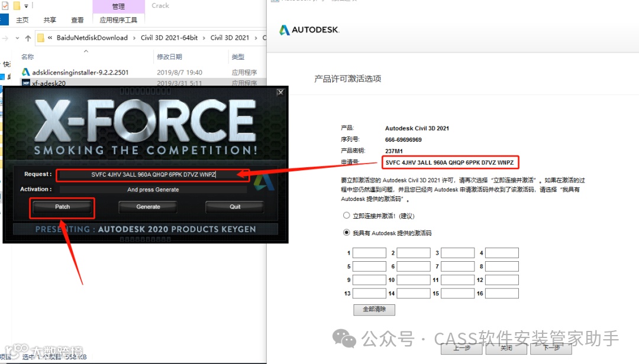Open the 主页 tab in File Explorer
Image resolution: width=639 pixels, height=364 pixels.
point(22,20)
